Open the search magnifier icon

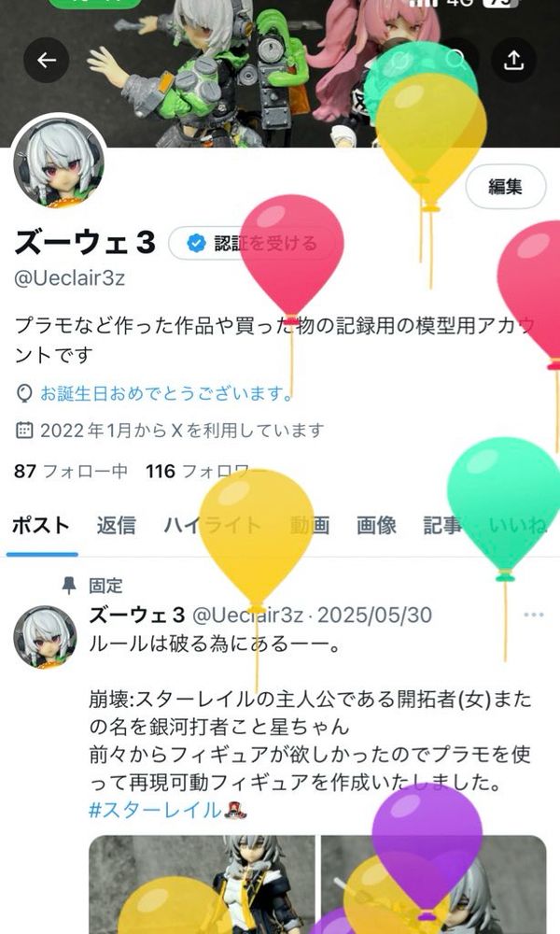[x=456, y=60]
